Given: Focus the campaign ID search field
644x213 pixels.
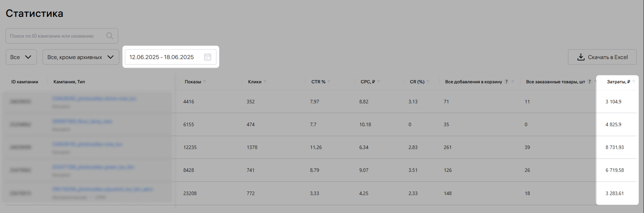Looking at the screenshot, I should pyautogui.click(x=62, y=36).
